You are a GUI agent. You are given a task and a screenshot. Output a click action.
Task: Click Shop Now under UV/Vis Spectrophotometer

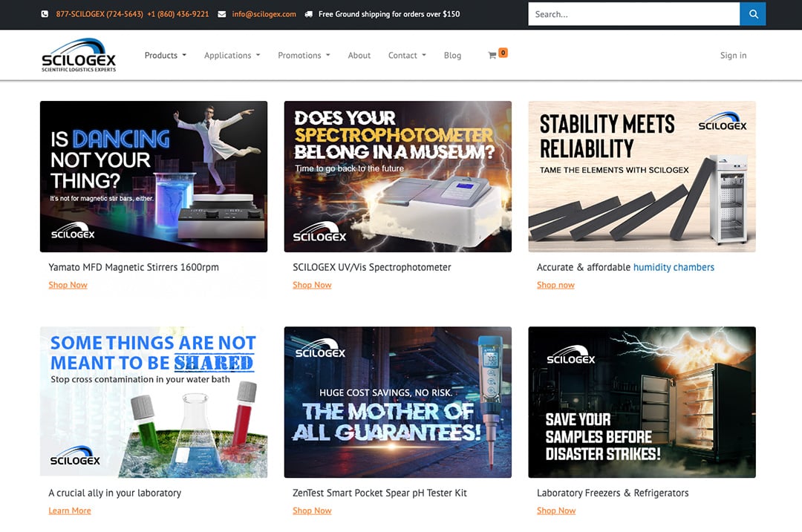(x=312, y=285)
